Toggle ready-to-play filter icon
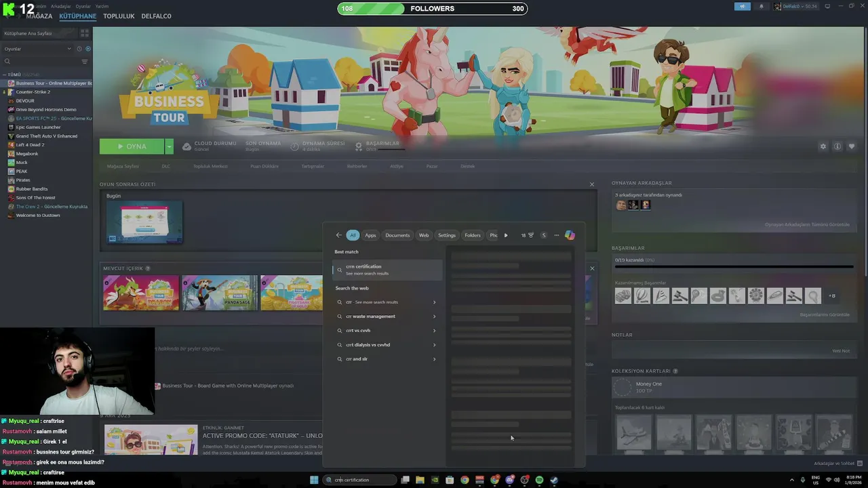Viewport: 868px width, 488px height. pyautogui.click(x=88, y=49)
